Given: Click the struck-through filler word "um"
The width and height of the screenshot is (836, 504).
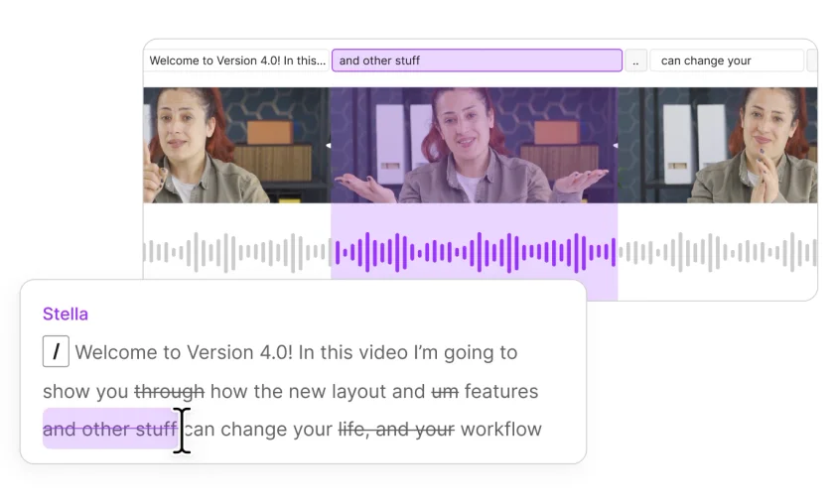Looking at the screenshot, I should click(x=444, y=391).
